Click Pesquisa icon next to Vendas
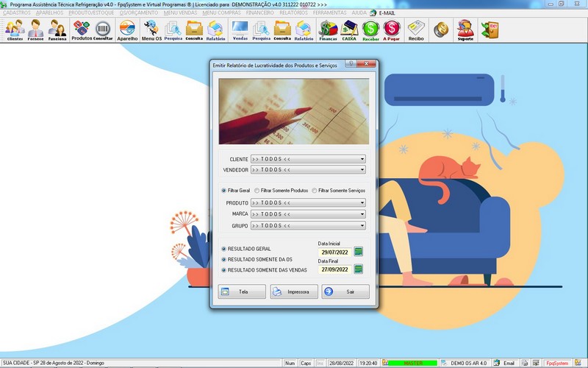Image resolution: width=588 pixels, height=368 pixels. pyautogui.click(x=262, y=30)
